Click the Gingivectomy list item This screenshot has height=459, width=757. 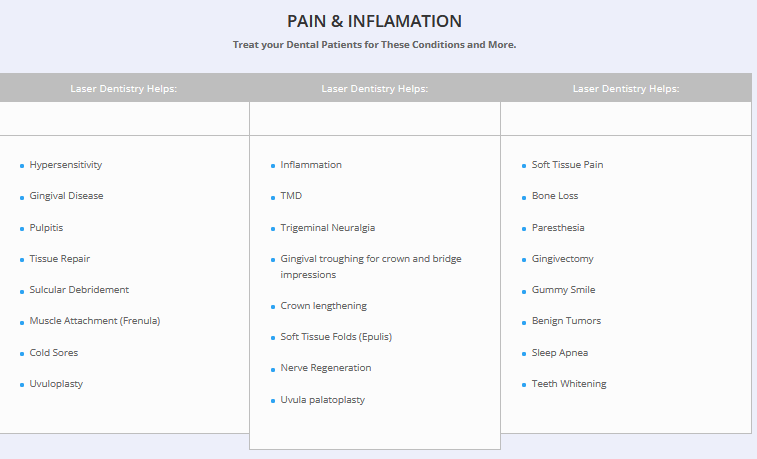click(563, 259)
